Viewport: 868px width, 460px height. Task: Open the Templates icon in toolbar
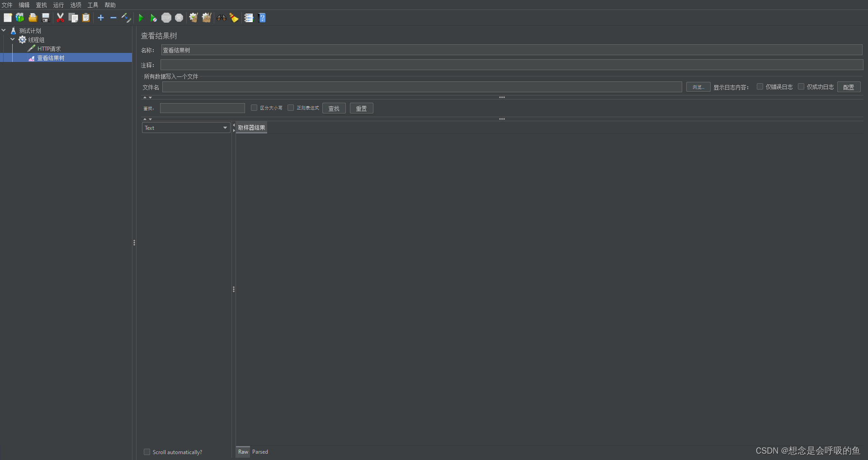20,18
